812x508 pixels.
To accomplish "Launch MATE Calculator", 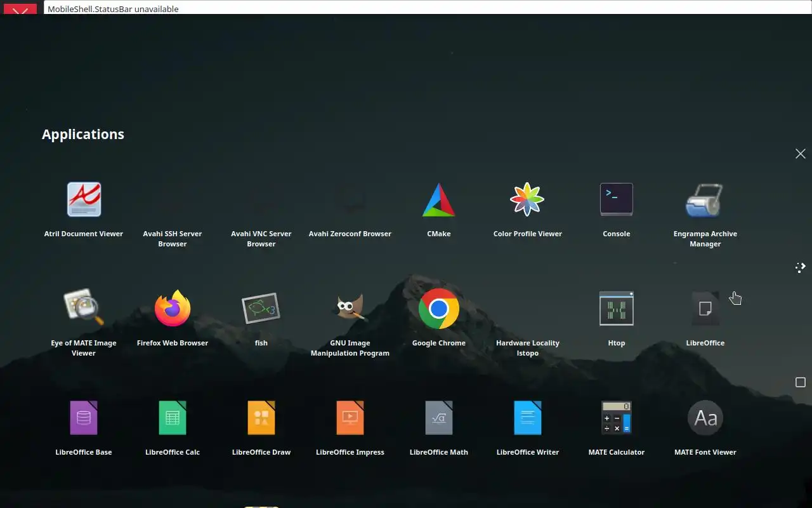I will coord(617,418).
